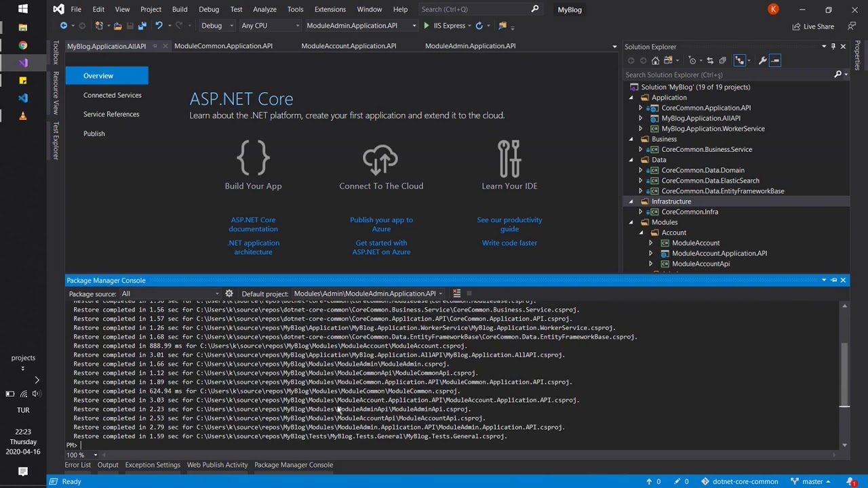868x488 pixels.
Task: Click the Undo arrow in toolbar
Action: [159, 26]
